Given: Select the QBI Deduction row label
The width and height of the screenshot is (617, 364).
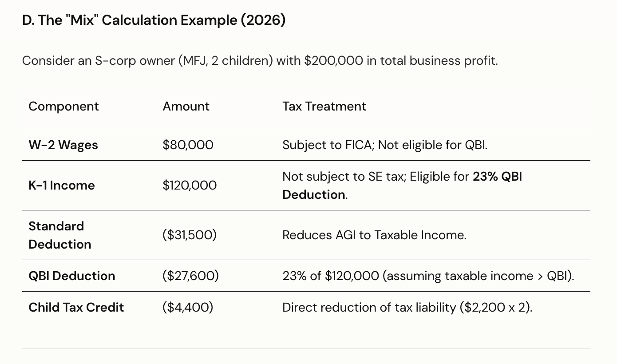Looking at the screenshot, I should (x=71, y=276).
